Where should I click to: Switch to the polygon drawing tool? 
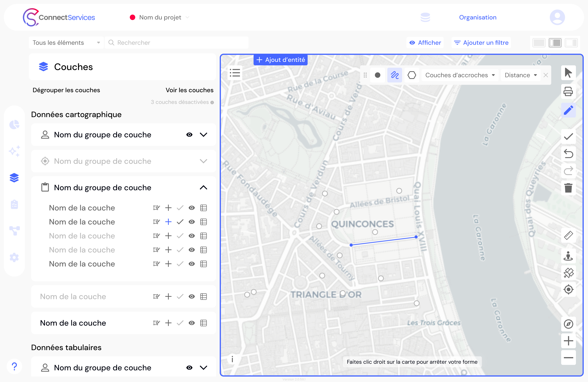[412, 75]
